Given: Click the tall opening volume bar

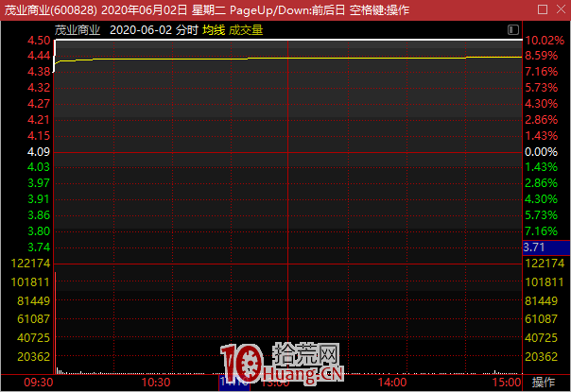Looking at the screenshot, I should point(55,323).
